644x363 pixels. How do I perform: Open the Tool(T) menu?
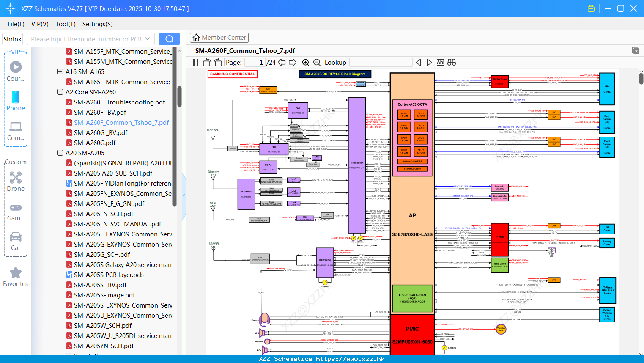coord(66,24)
